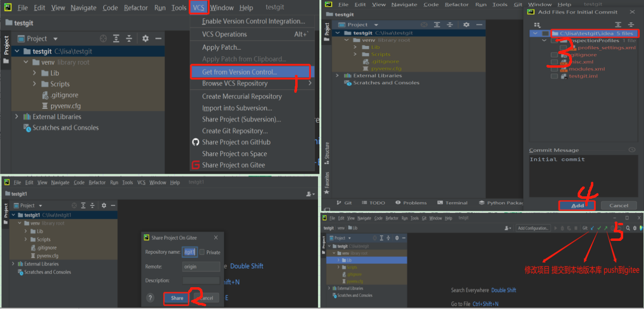Enable the Private checkbox in Share dialog
The width and height of the screenshot is (644, 309).
[202, 252]
